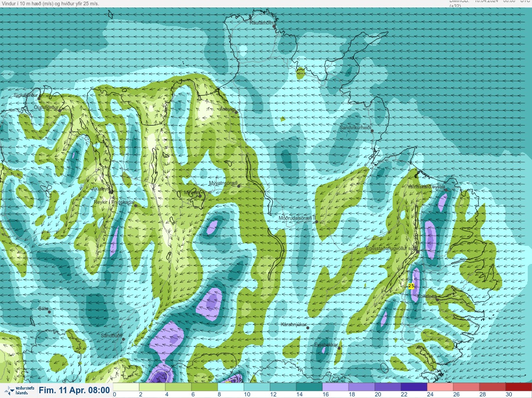Select the 22–24 m/s dark indigo swatch
The width and height of the screenshot is (532, 398).
[x=413, y=387]
